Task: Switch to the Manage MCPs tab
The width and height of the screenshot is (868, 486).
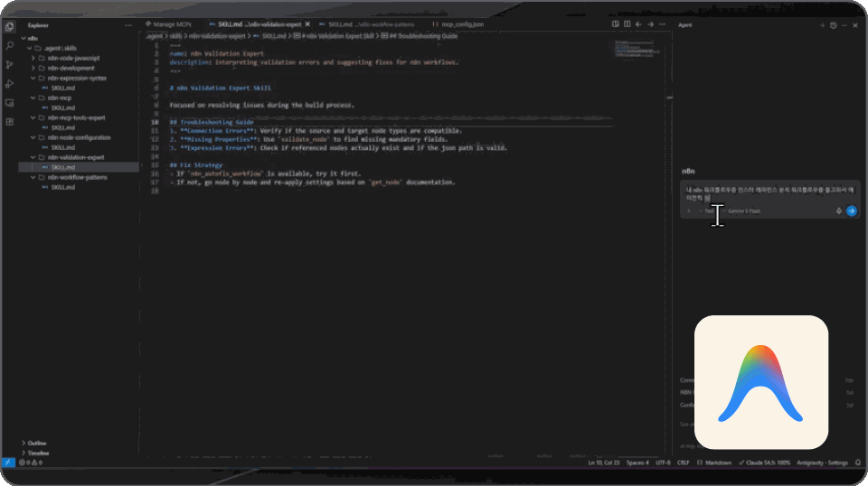Action: coord(169,24)
